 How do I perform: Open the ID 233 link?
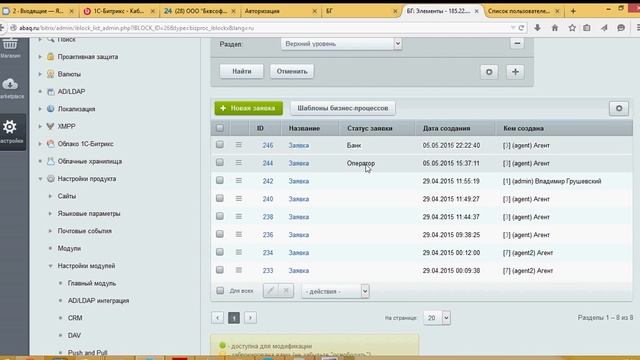click(x=268, y=271)
